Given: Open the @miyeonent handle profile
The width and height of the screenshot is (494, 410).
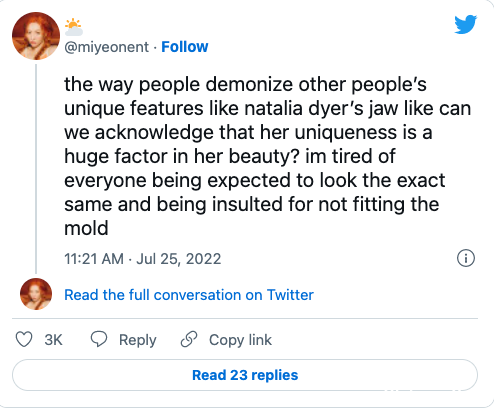Looking at the screenshot, I should [106, 47].
